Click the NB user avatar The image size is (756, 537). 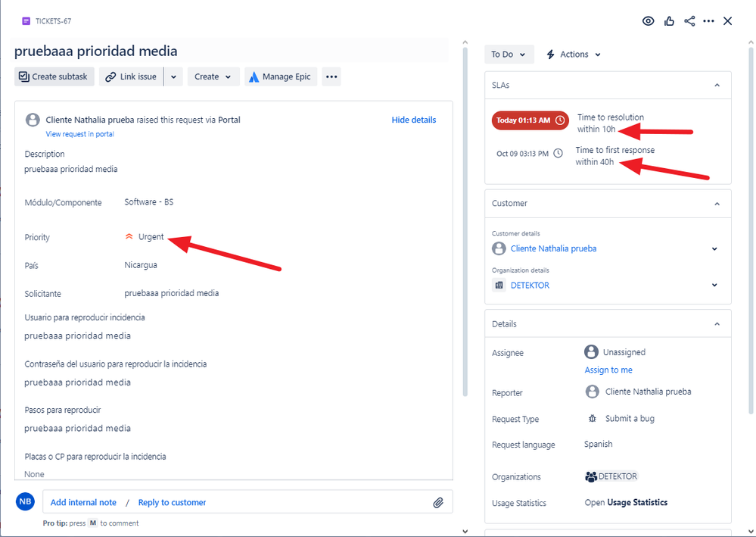click(25, 501)
